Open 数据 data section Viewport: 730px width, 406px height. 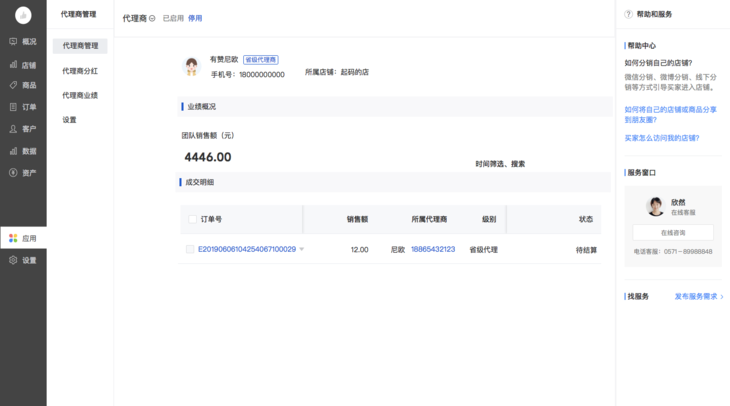click(x=23, y=151)
